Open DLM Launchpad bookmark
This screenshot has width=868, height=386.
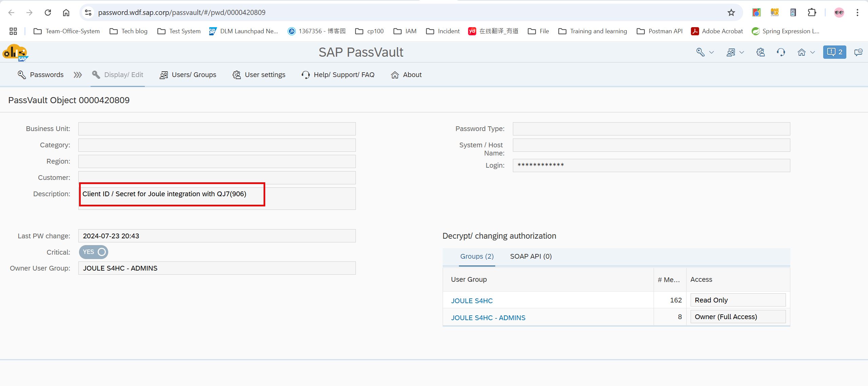[244, 31]
